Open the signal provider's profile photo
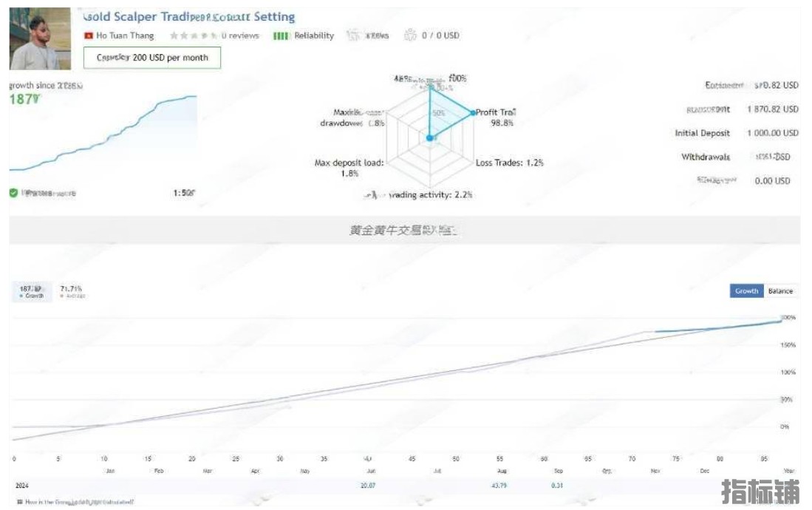Screen dimensions: 812x510 [x=40, y=38]
